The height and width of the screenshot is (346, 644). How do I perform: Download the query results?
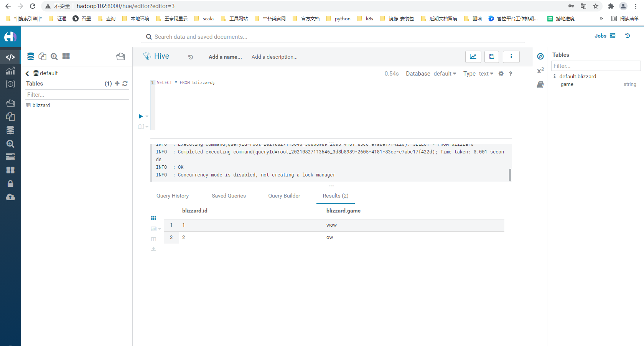[154, 249]
